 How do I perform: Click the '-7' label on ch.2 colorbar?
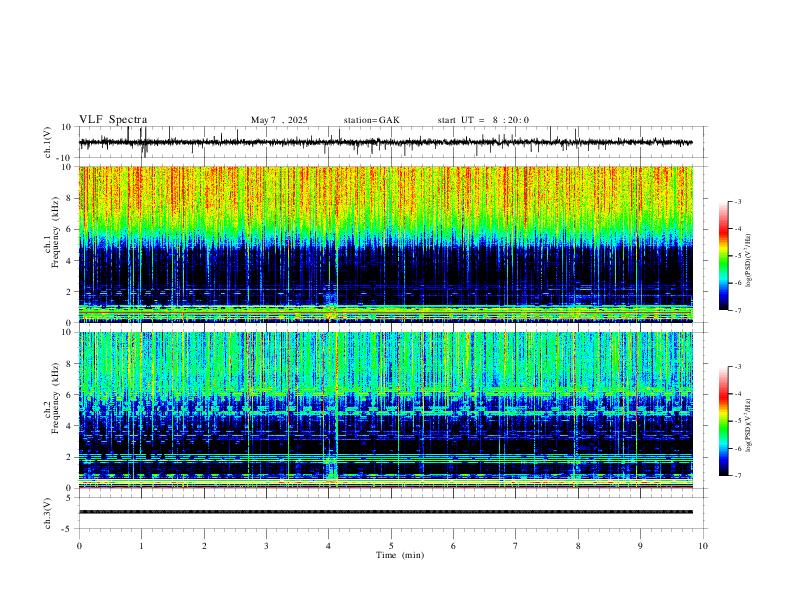click(737, 476)
